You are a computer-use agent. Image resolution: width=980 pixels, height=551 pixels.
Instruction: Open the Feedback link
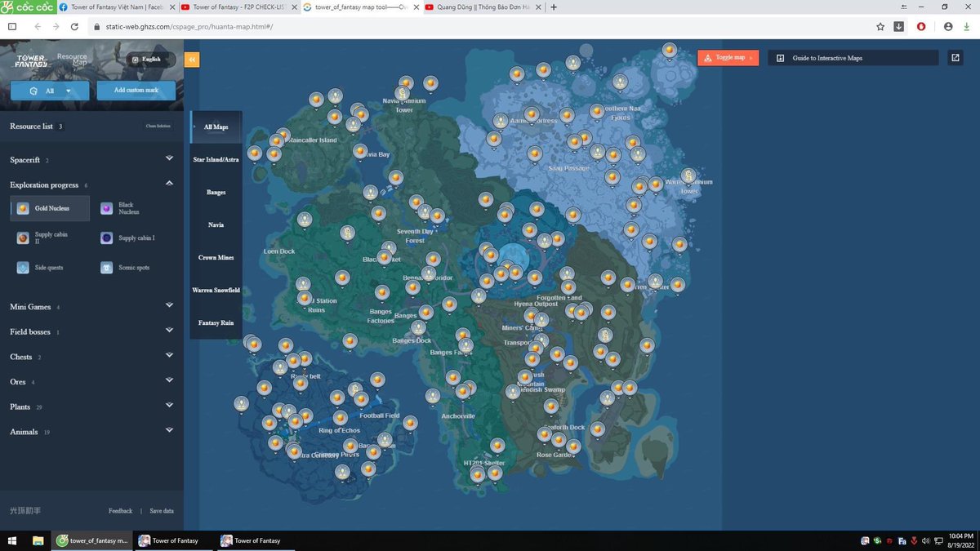click(x=120, y=511)
